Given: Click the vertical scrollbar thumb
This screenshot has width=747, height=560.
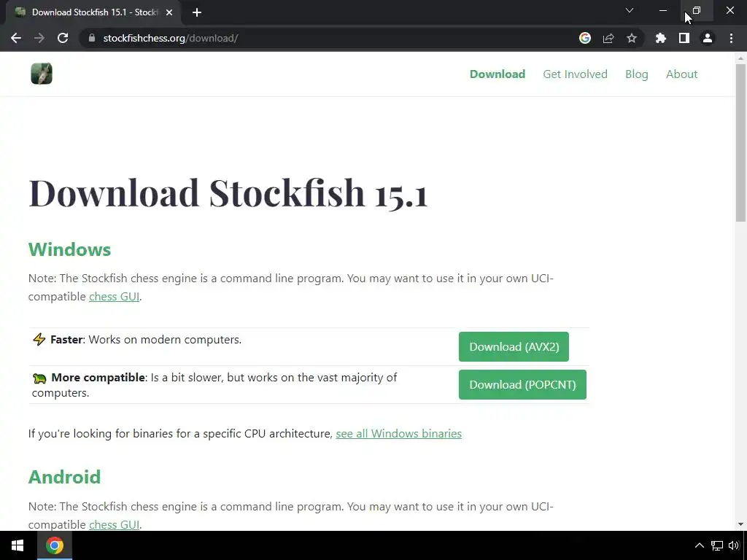Looking at the screenshot, I should click(740, 142).
